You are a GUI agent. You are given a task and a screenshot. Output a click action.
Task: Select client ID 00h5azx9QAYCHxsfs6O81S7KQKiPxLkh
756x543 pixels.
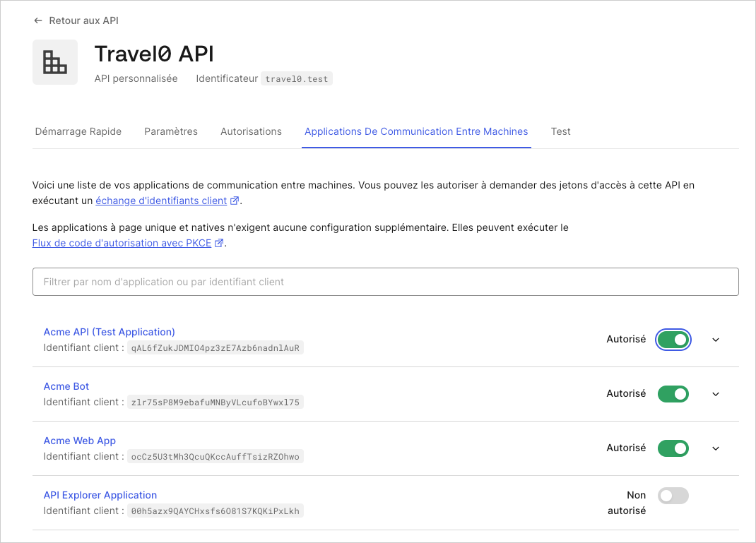[x=215, y=511]
